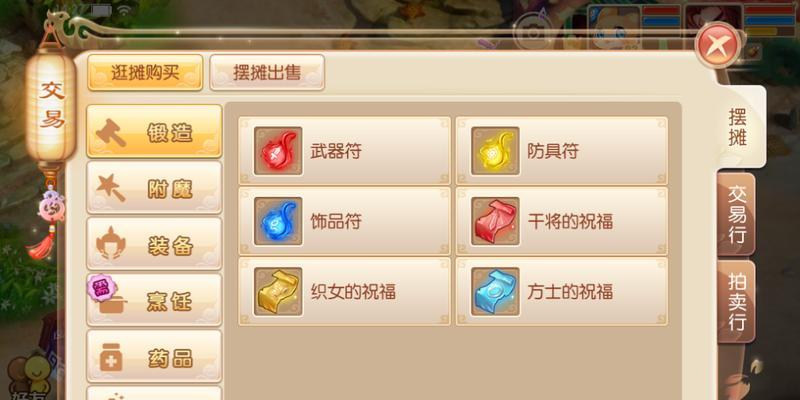
Task: Choose the blue 方士的祝福 scroll icon
Action: pyautogui.click(x=495, y=291)
